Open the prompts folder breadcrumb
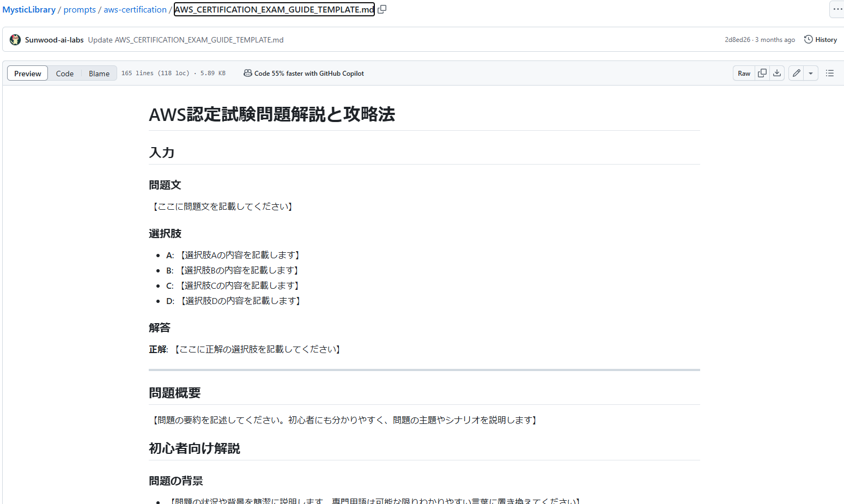 [80, 10]
